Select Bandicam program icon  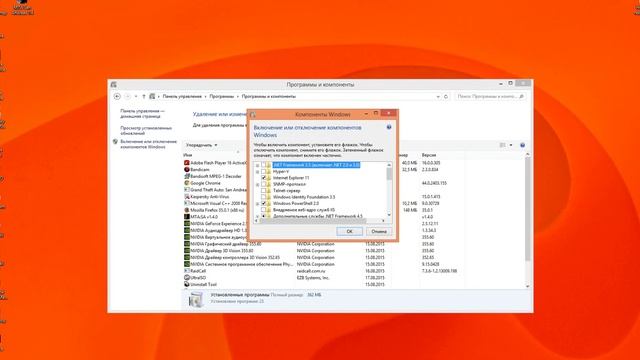click(x=187, y=169)
